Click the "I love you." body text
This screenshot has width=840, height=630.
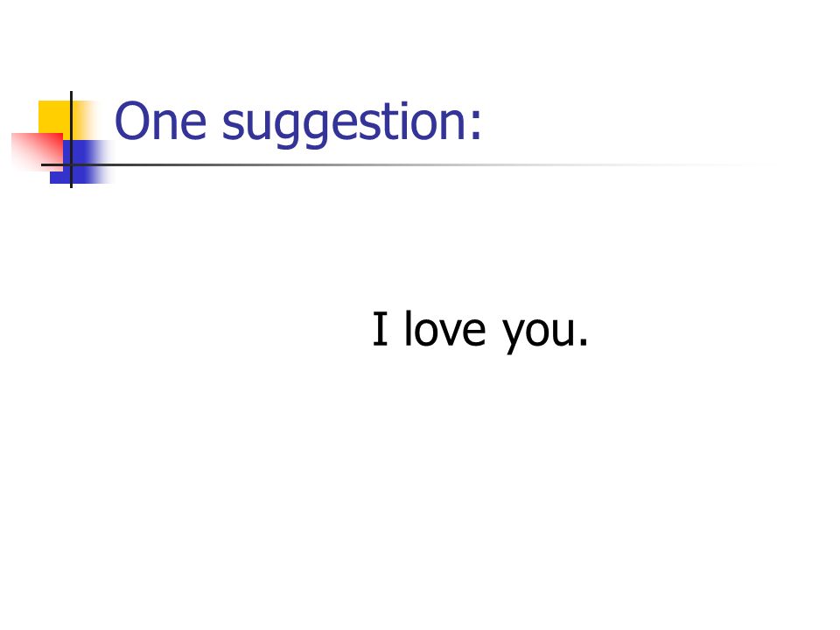click(x=480, y=330)
